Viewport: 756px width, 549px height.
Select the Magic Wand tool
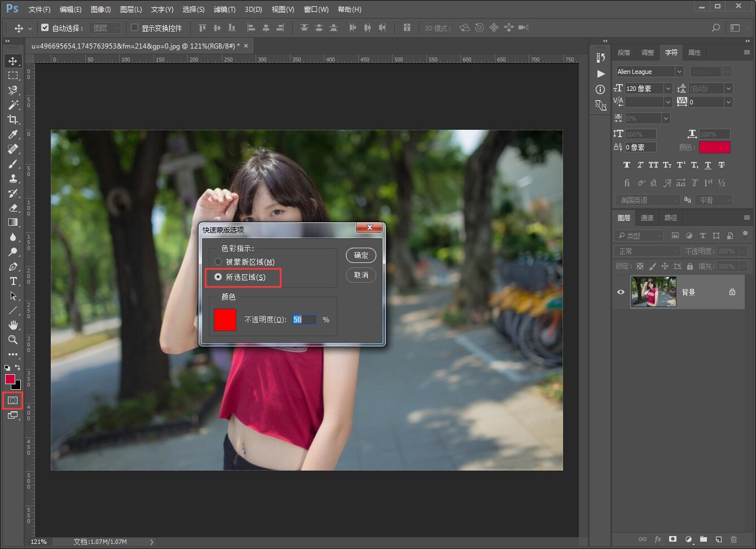[x=12, y=105]
